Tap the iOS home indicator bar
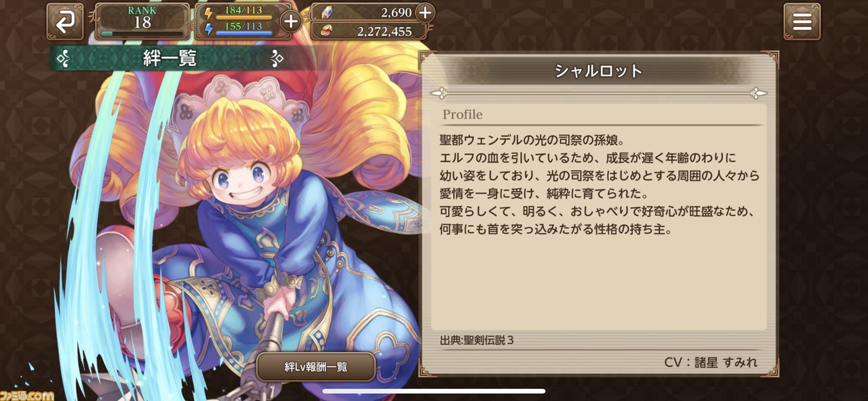Screen dimensions: 868x401 tap(434, 391)
